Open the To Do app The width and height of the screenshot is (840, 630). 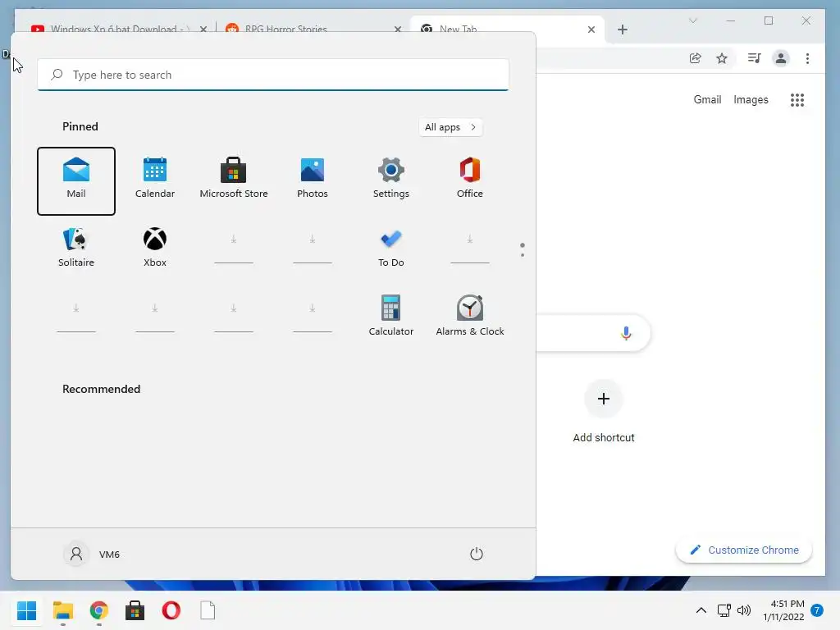tap(391, 247)
